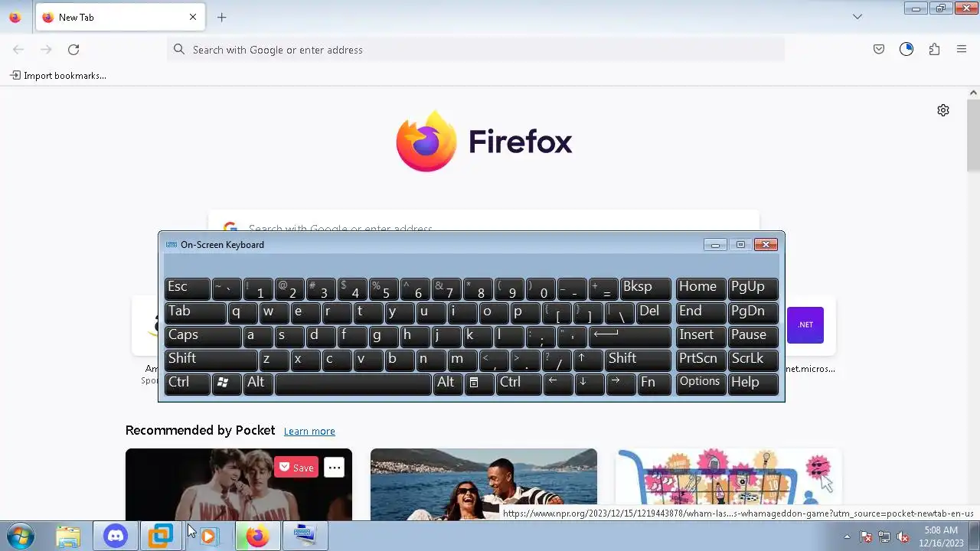Focus the address bar search field

click(x=475, y=50)
